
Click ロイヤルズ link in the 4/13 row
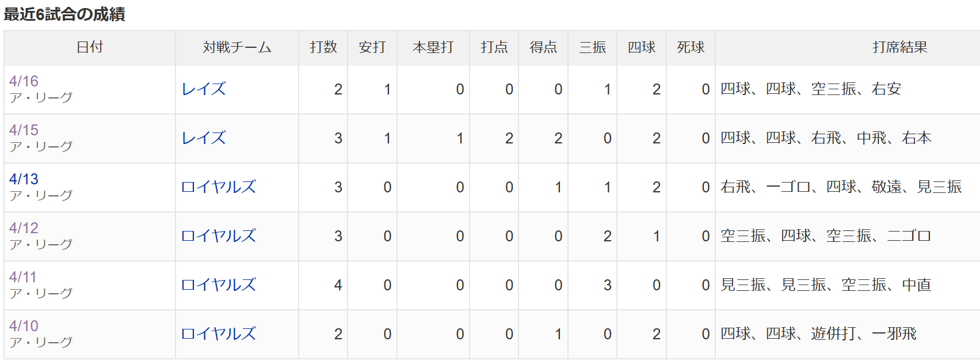(x=219, y=187)
